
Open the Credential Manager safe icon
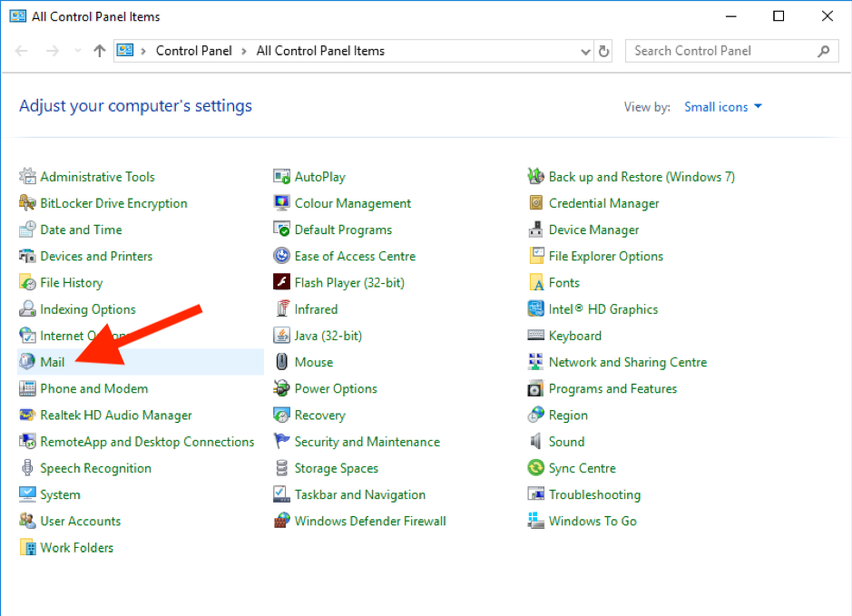click(x=535, y=203)
